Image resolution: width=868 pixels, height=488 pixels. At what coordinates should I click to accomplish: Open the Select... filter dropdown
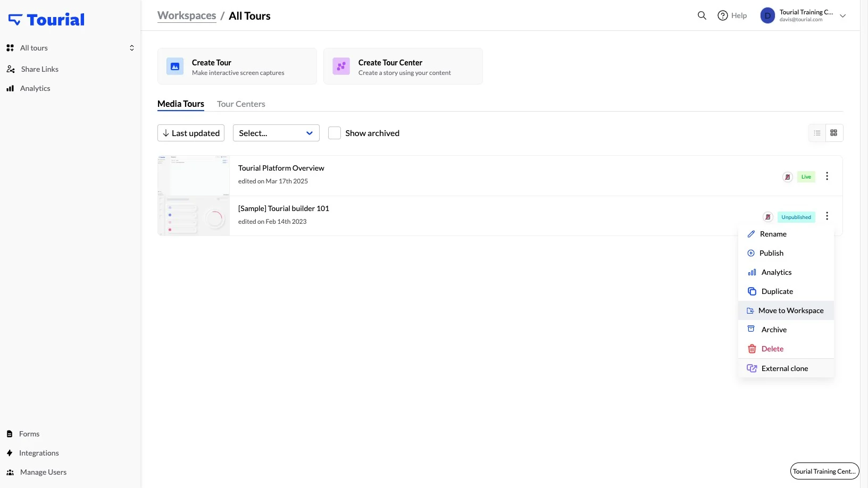276,133
